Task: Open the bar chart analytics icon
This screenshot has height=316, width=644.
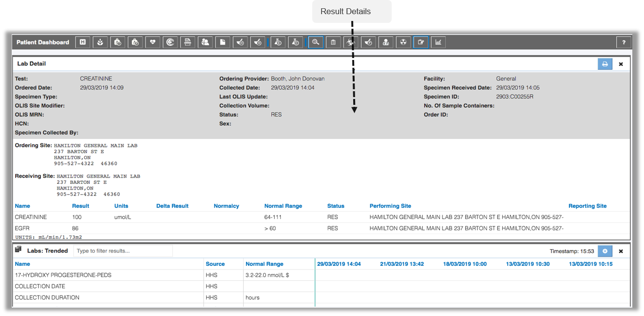Action: 437,42
